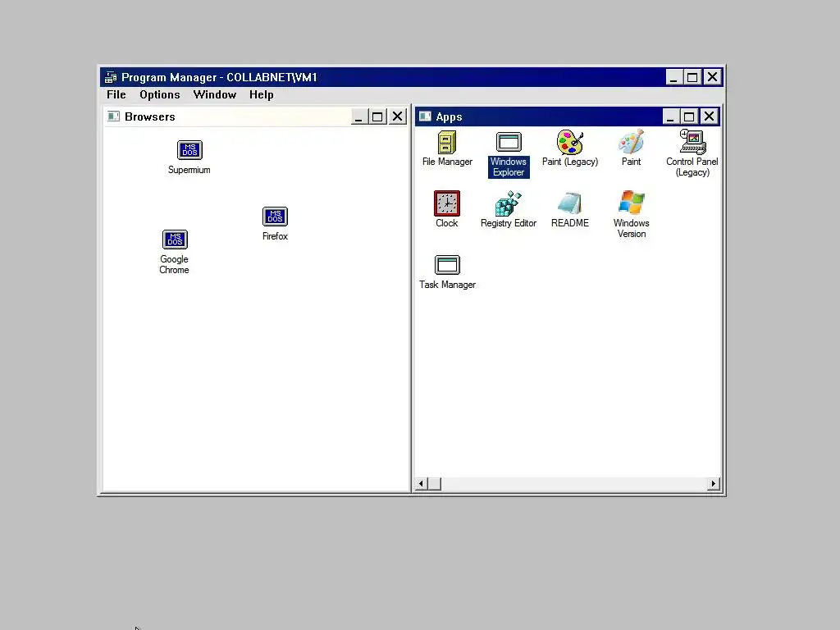Minimize the Program Manager window
This screenshot has height=630, width=840.
673,77
